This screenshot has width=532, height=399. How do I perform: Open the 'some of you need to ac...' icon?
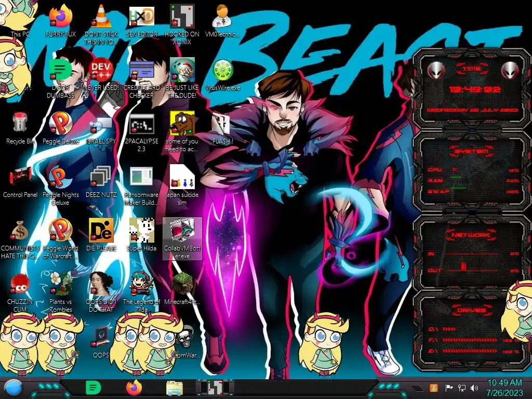tap(182, 131)
